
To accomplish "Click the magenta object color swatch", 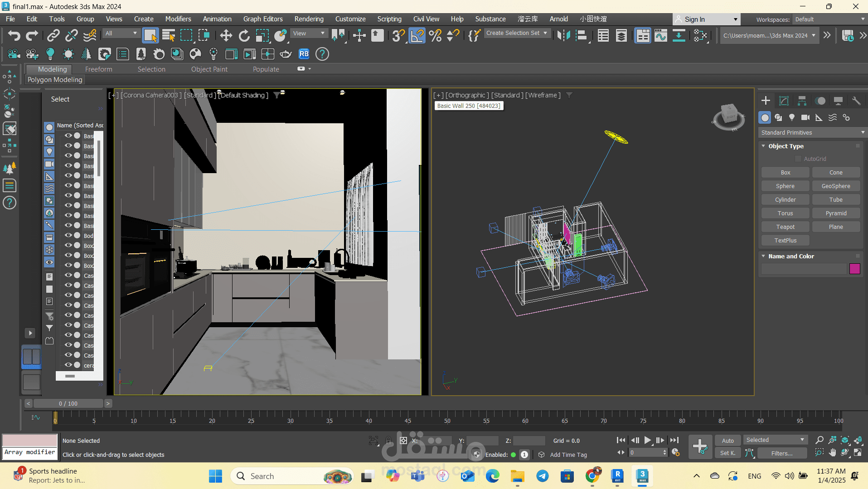I will (x=854, y=269).
